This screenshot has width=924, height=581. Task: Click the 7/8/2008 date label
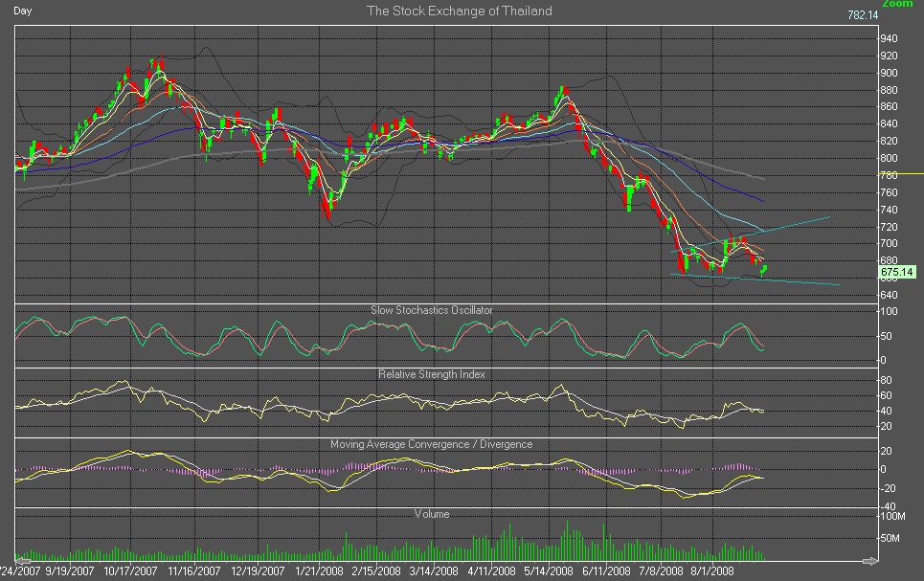click(x=661, y=571)
